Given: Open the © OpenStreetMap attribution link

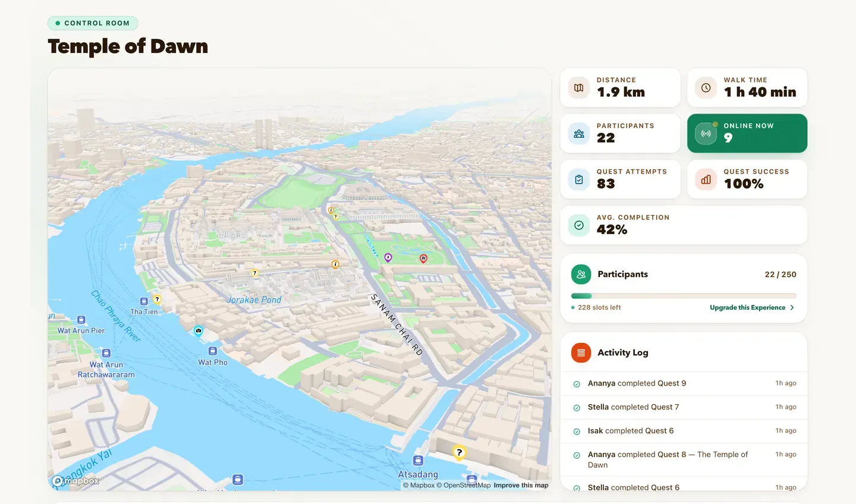Looking at the screenshot, I should (x=464, y=486).
